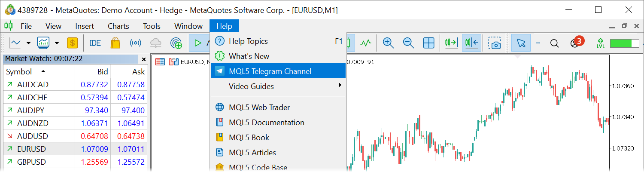
Task: Take a chart screenshot with camera icon
Action: click(x=495, y=43)
